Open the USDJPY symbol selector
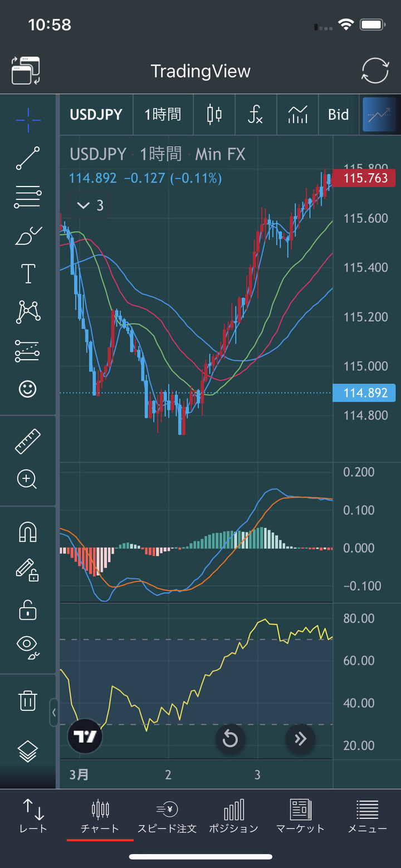The image size is (401, 868). click(96, 115)
